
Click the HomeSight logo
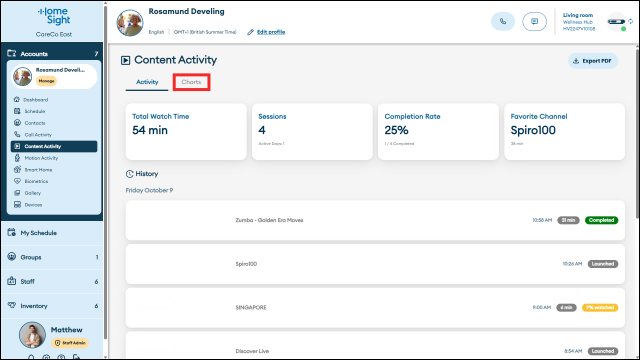tap(54, 16)
